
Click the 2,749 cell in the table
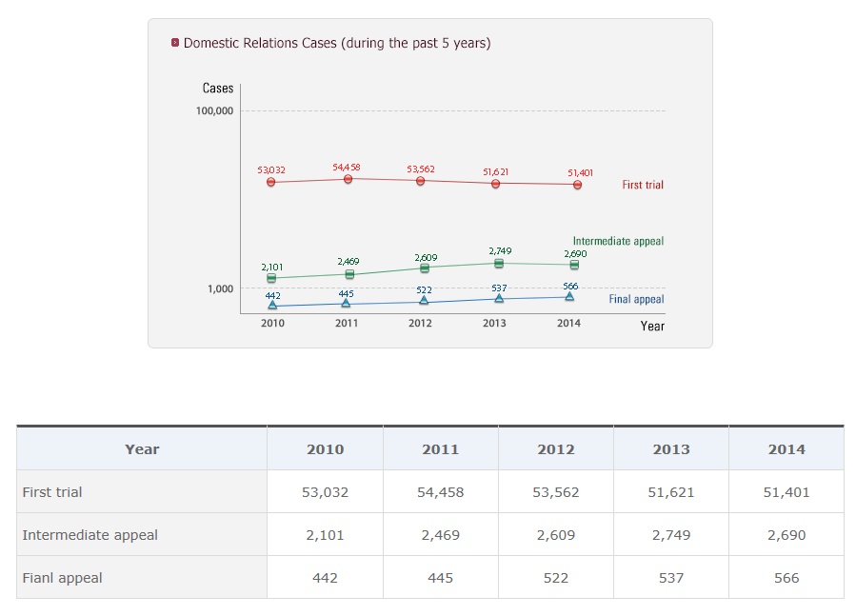671,535
